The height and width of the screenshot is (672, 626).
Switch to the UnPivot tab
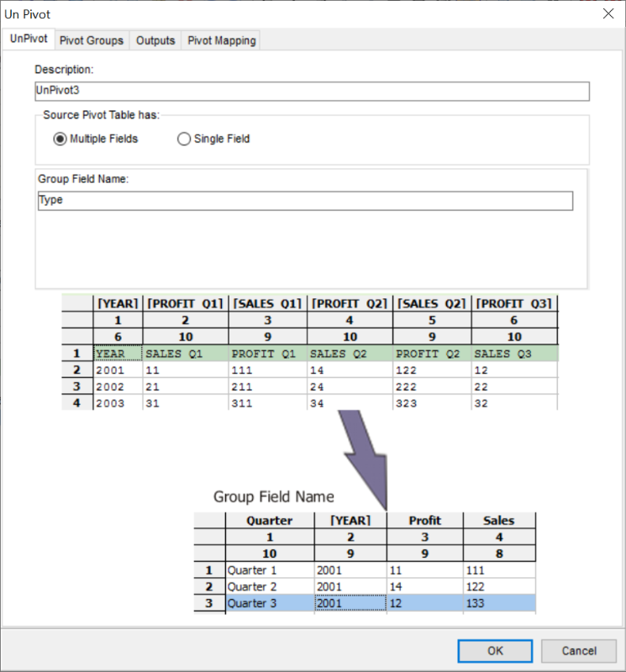coord(29,39)
